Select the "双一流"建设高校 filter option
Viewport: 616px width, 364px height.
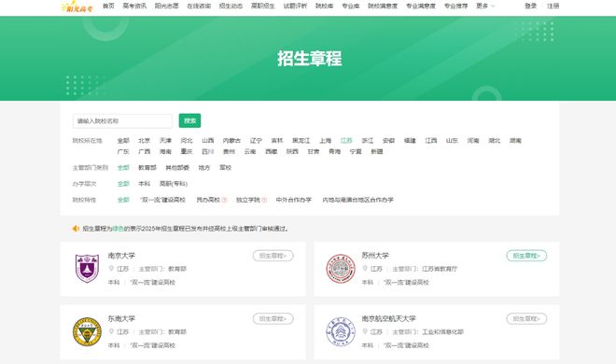162,200
